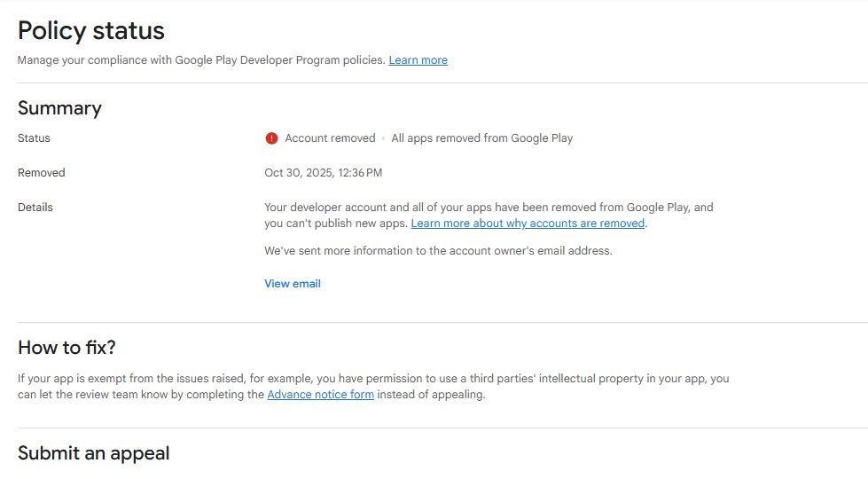Click the dot separator after Account removed
The height and width of the screenshot is (479, 868).
pyautogui.click(x=384, y=138)
